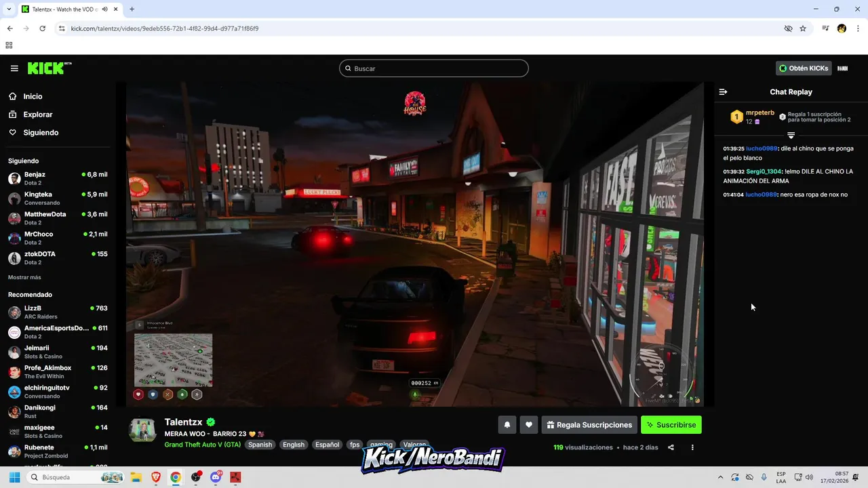Open Chrome profile avatar
Image resolution: width=868 pixels, height=488 pixels.
[842, 28]
